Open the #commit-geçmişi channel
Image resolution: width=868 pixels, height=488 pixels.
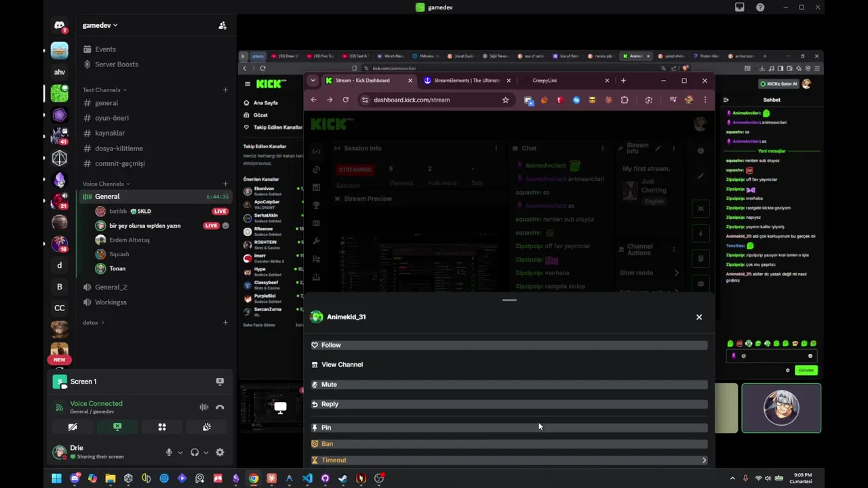tap(119, 163)
